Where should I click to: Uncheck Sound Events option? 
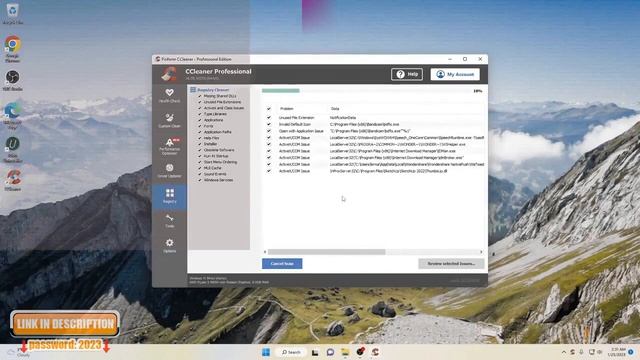pos(200,174)
